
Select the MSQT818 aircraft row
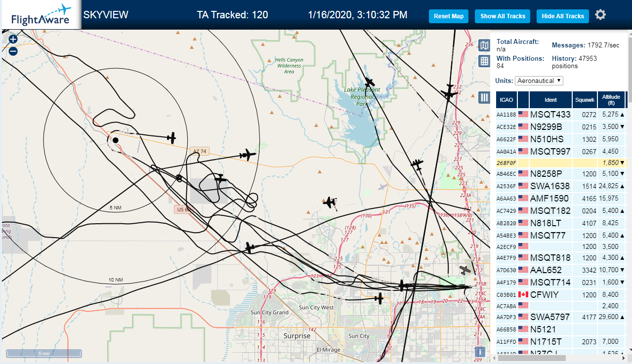click(561, 258)
